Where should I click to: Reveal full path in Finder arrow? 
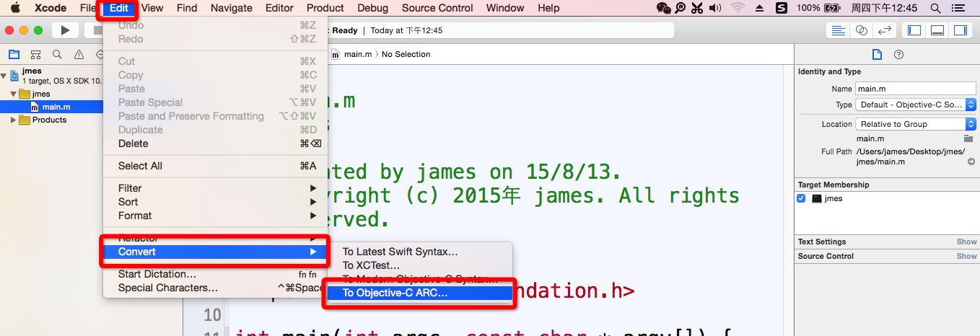971,162
